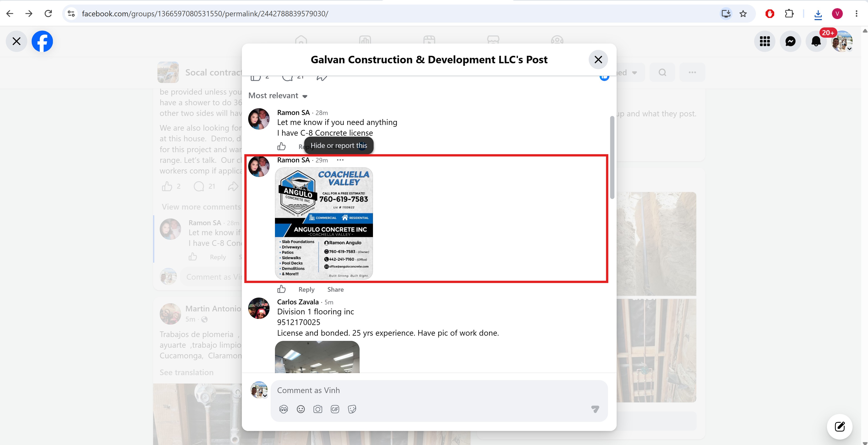Click See translation on Martin Antonio's post
Screen dimensions: 868x445
(186, 372)
